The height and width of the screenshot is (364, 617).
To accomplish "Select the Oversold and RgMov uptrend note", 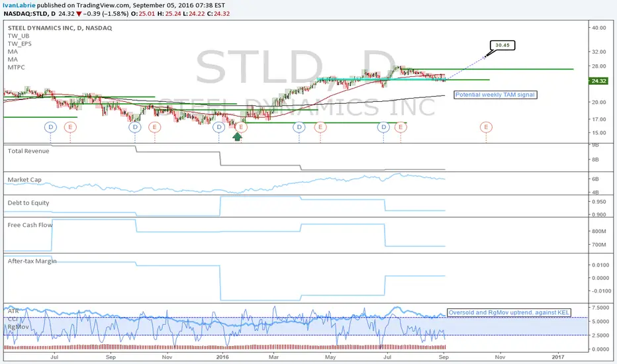I will (x=509, y=312).
